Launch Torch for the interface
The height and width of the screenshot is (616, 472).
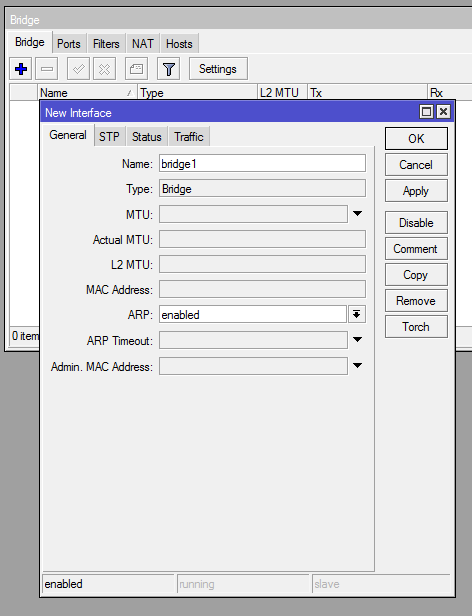416,327
